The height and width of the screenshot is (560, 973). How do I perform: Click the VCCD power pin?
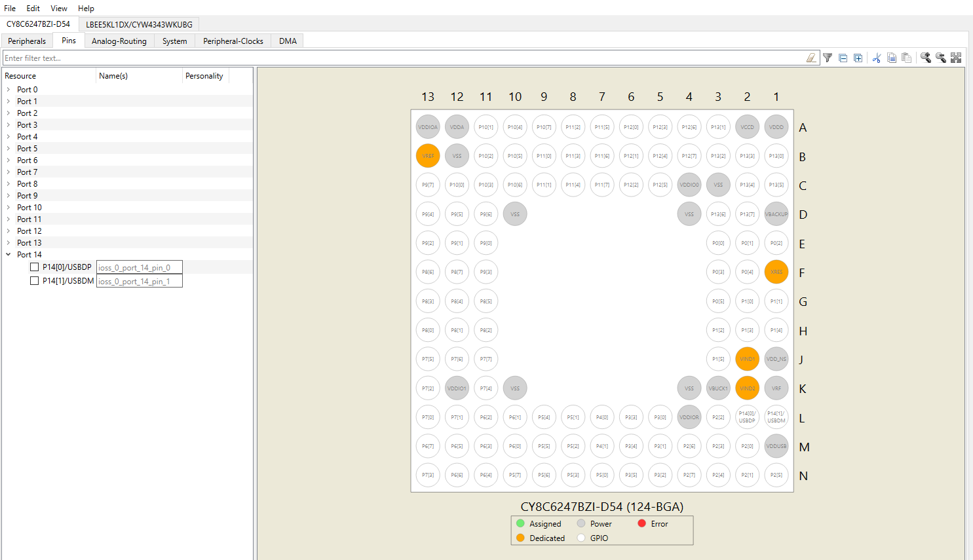coord(747,127)
